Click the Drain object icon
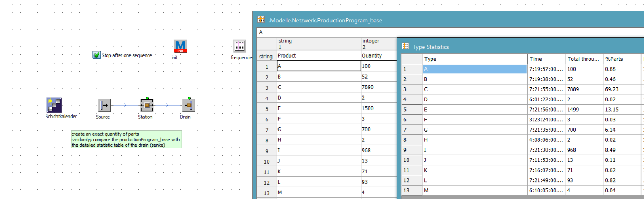 pyautogui.click(x=188, y=105)
